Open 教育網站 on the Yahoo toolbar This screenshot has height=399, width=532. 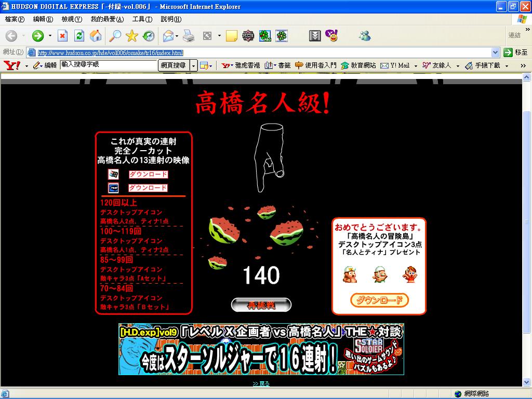coord(358,65)
